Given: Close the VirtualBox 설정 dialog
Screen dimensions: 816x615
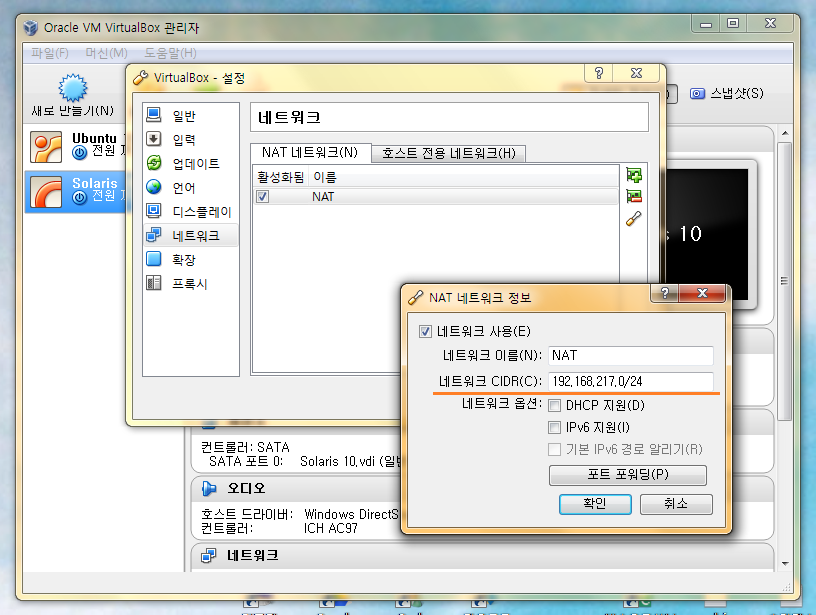Looking at the screenshot, I should coord(636,73).
